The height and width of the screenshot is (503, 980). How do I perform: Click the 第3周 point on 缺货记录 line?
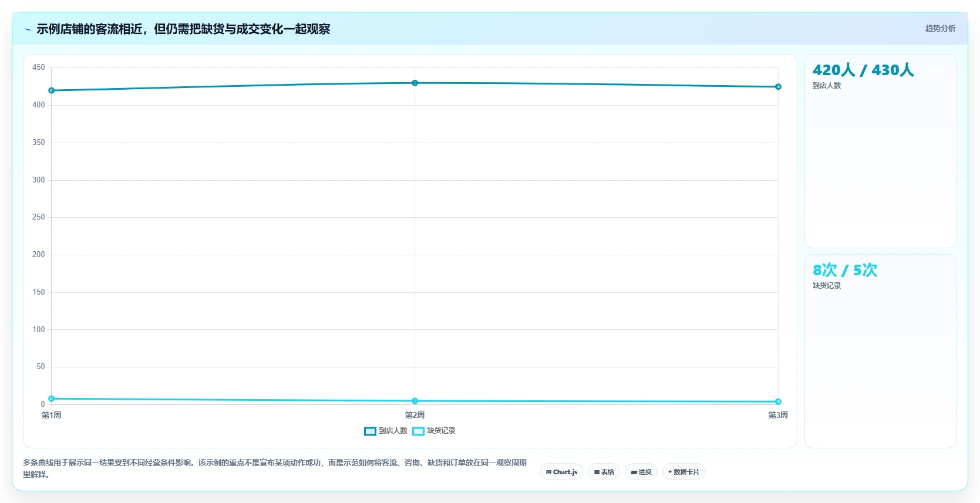coord(778,401)
